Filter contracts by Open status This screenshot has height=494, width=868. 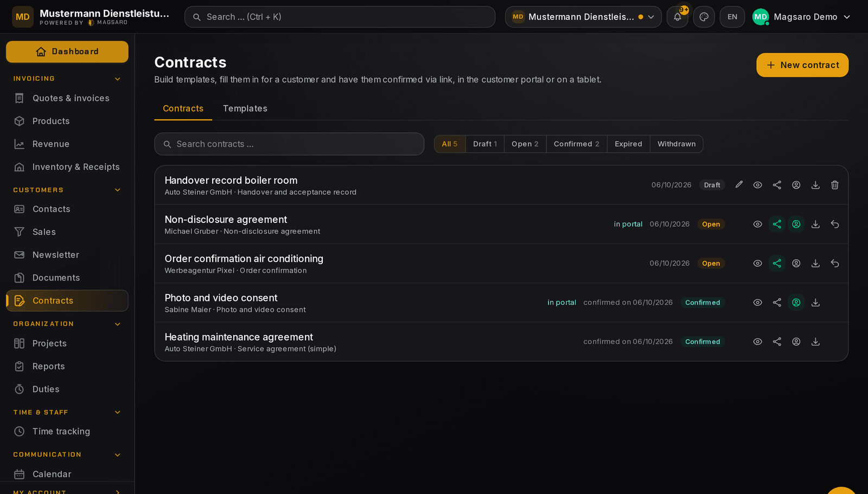(x=525, y=144)
